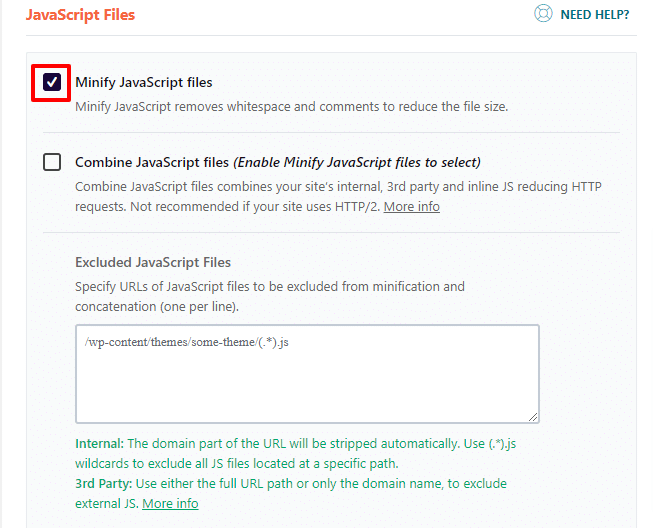653x528 pixels.
Task: Click the Minify JavaScript files label
Action: click(x=144, y=82)
